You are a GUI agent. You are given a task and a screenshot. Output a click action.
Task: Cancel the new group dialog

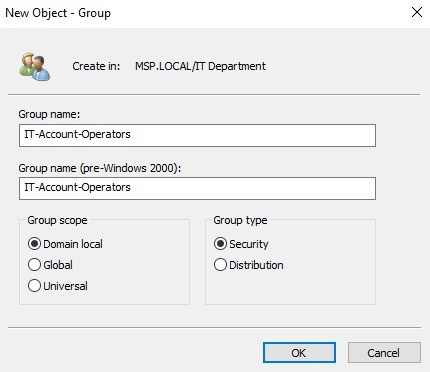click(x=384, y=353)
